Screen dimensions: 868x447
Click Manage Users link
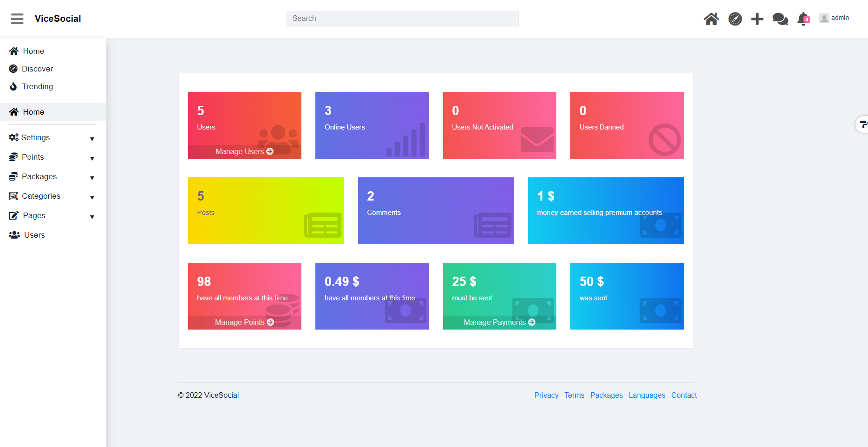[x=244, y=151]
